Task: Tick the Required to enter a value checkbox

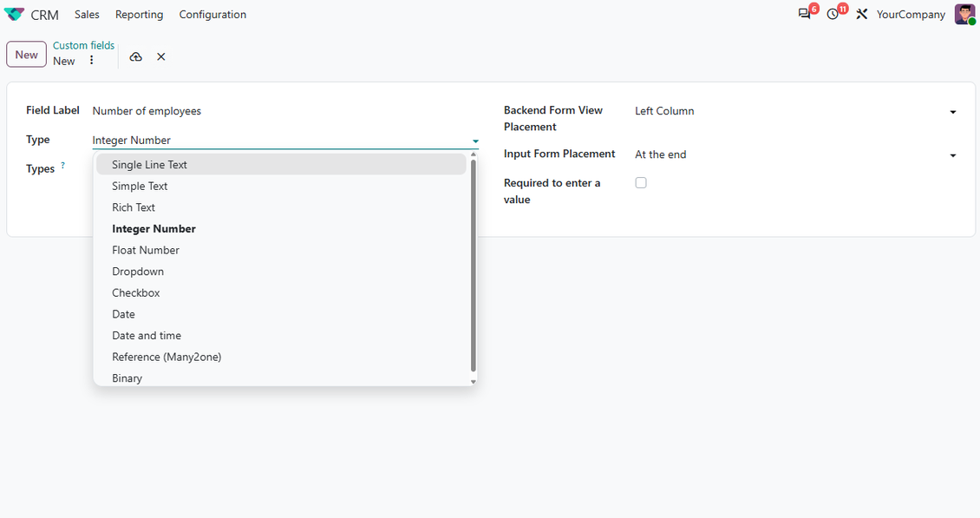Action: [x=641, y=183]
